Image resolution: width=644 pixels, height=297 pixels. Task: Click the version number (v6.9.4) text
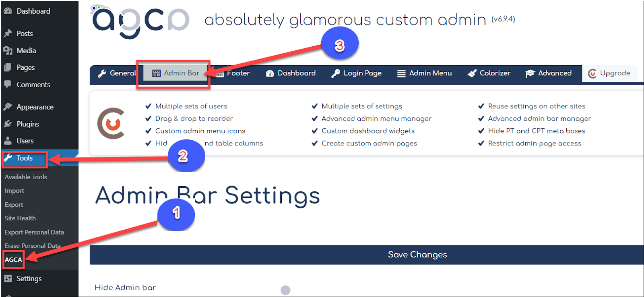(x=503, y=19)
